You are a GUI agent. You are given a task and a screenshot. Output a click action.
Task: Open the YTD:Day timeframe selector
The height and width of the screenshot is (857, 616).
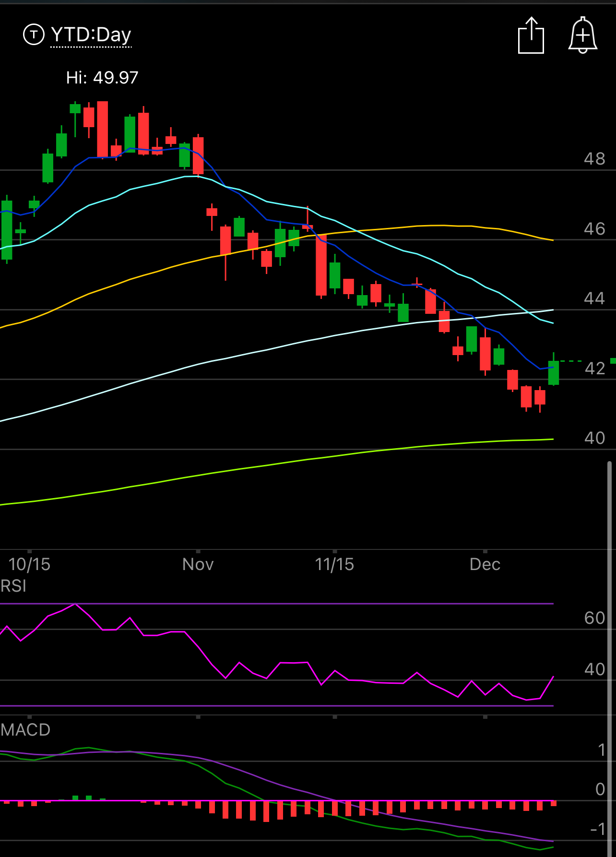pos(91,35)
